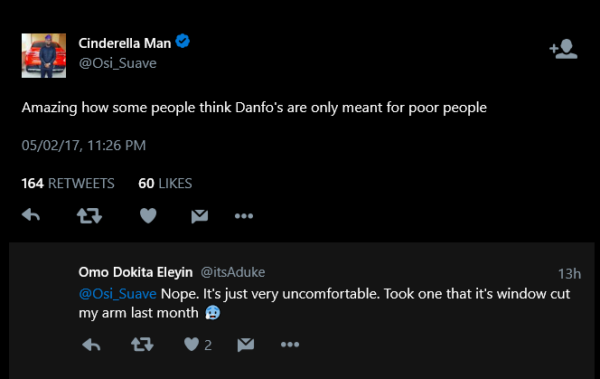The height and width of the screenshot is (379, 600).
Task: Open the @Osi_Suave handle under display name
Action: coord(117,63)
